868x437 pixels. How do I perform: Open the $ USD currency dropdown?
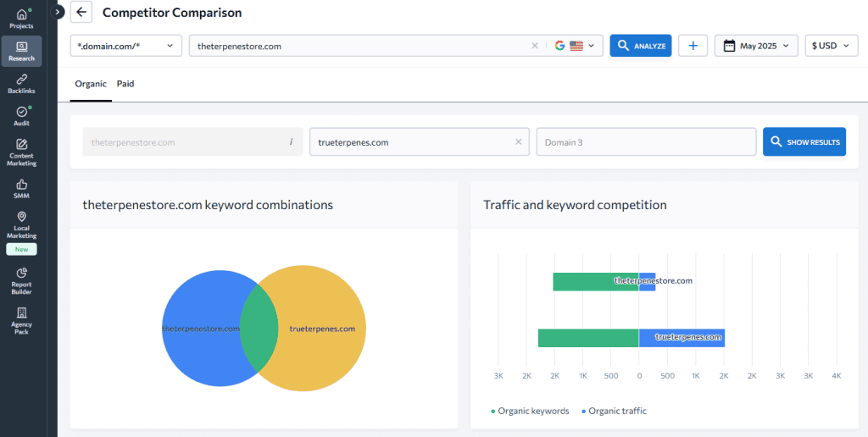[832, 46]
